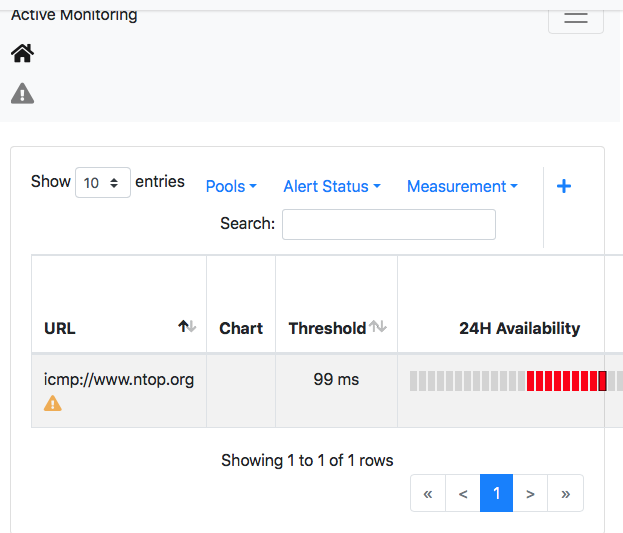Screen dimensions: 623x533
Task: Open the entries count selector
Action: pos(103,182)
